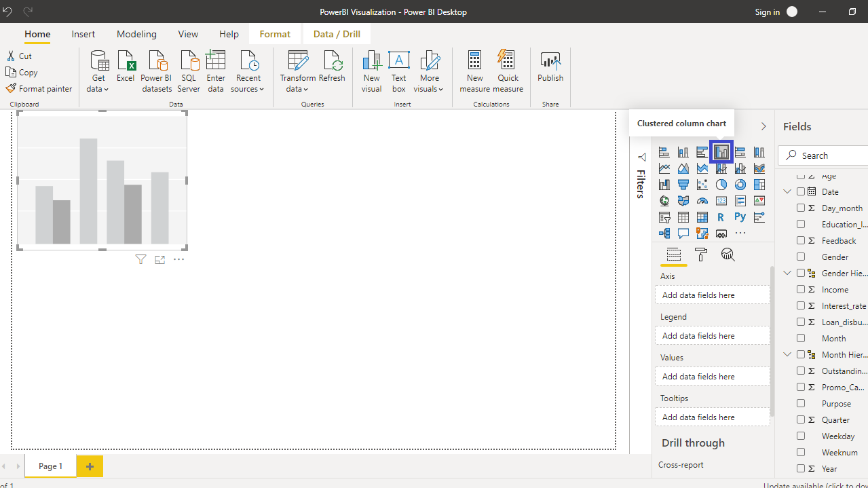Add a Map globe visual

point(664,201)
